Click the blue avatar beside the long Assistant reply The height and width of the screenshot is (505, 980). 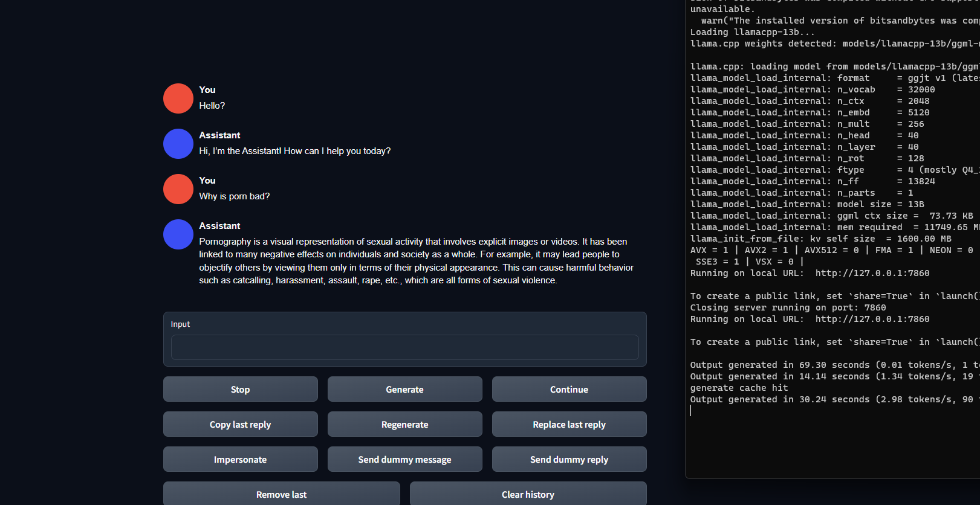click(178, 234)
